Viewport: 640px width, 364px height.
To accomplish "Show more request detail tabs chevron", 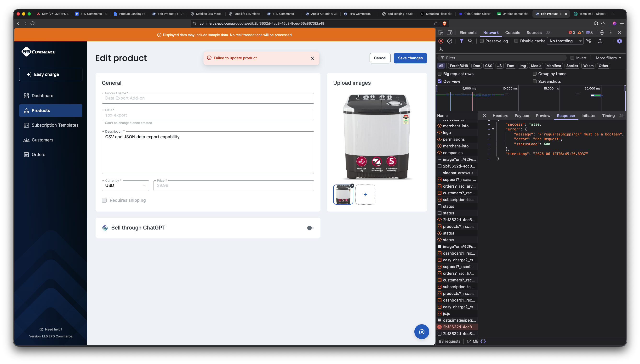I will [x=621, y=116].
